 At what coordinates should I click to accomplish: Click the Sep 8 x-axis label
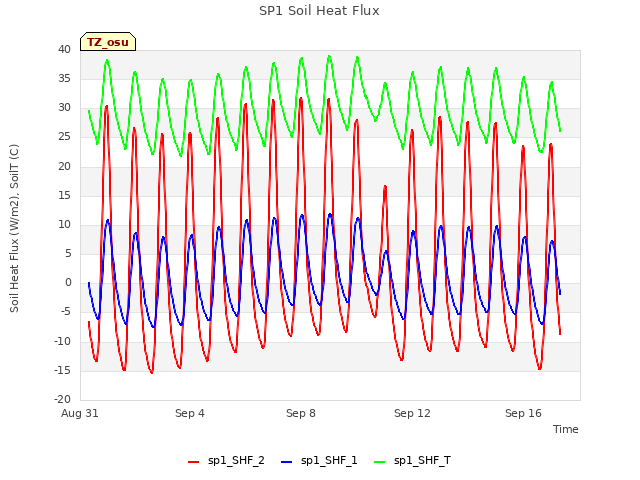[301, 413]
